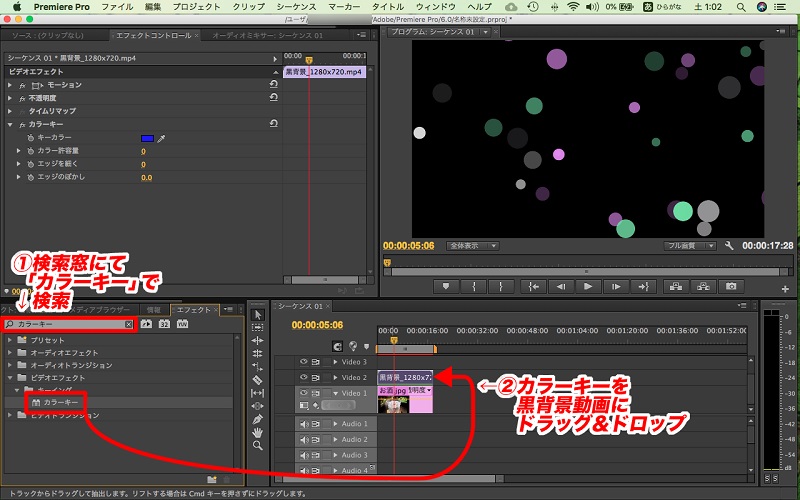Switch to オーディオミキサー tab
The image size is (800, 500).
(267, 35)
